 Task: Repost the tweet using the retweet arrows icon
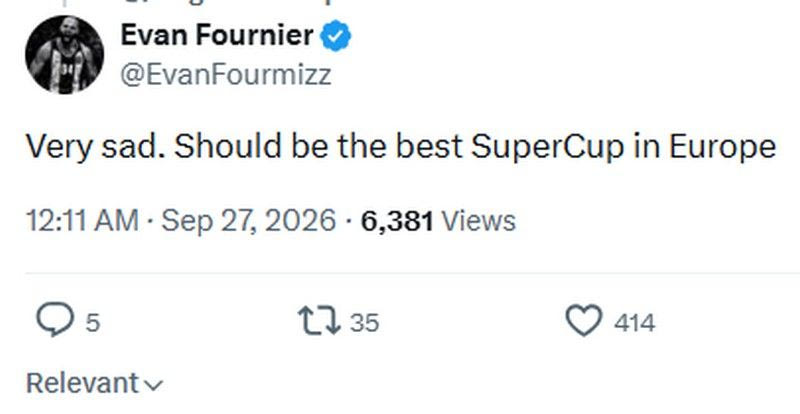click(319, 320)
